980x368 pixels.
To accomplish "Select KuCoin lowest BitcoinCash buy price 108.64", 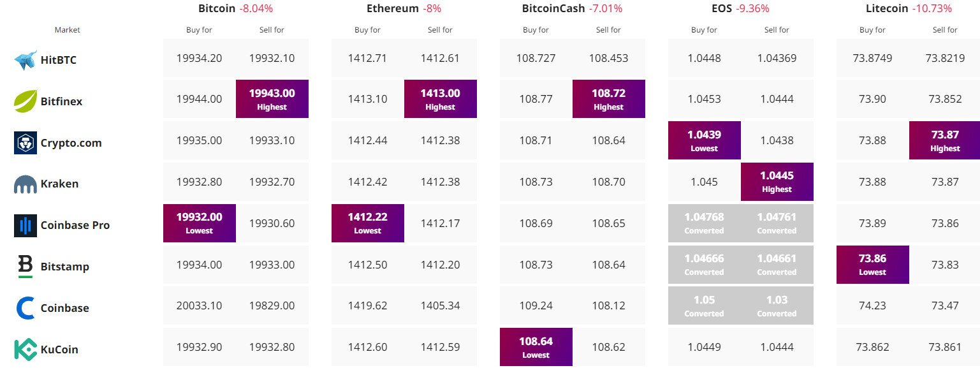I will pyautogui.click(x=536, y=347).
